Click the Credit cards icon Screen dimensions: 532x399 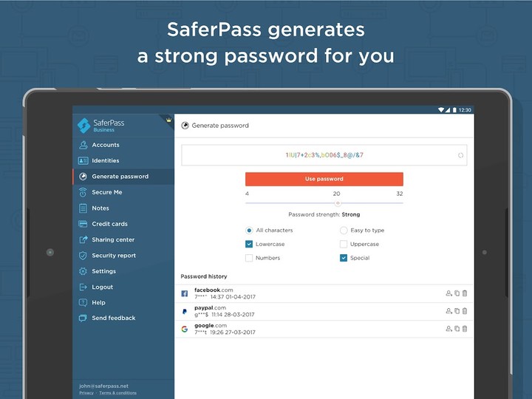[83, 224]
